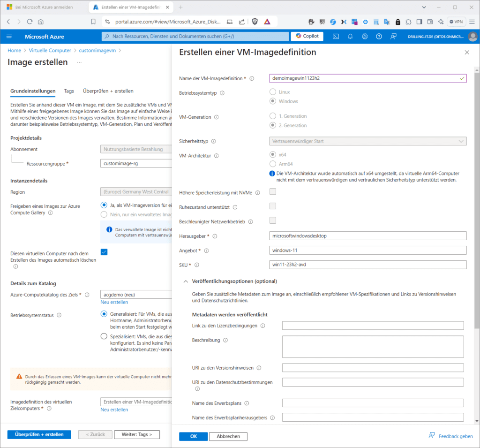The height and width of the screenshot is (448, 480).
Task: Uncheck automatic VM deletion checkbox
Action: click(x=104, y=252)
